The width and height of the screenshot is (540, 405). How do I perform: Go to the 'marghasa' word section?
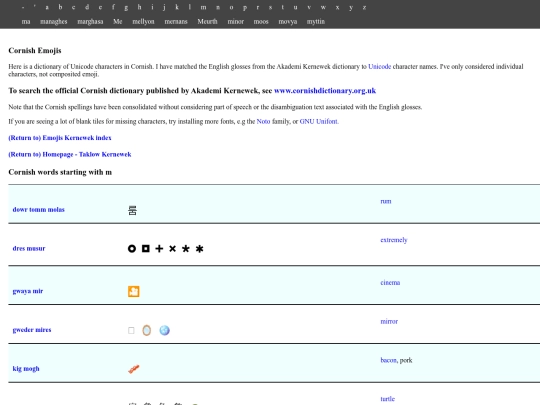point(90,21)
